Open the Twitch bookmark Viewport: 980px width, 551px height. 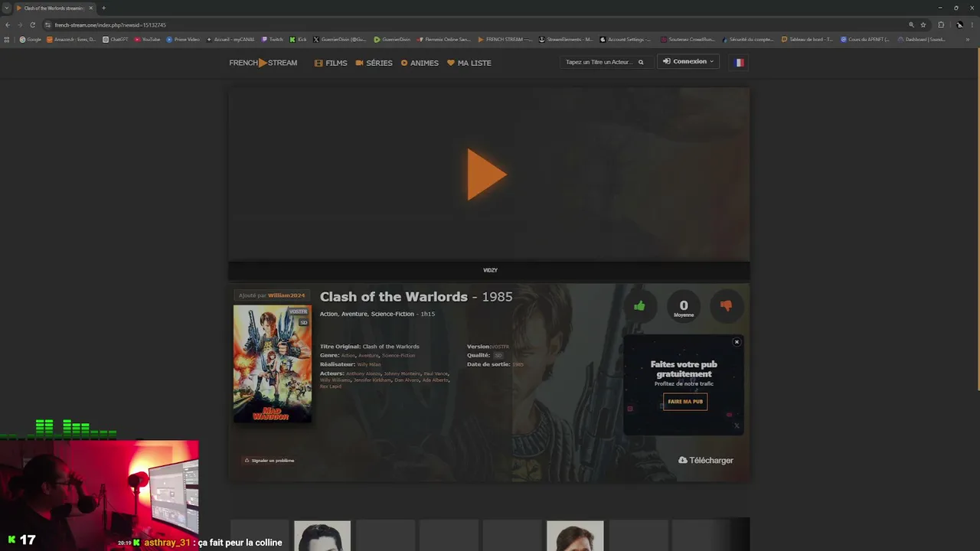(x=273, y=40)
